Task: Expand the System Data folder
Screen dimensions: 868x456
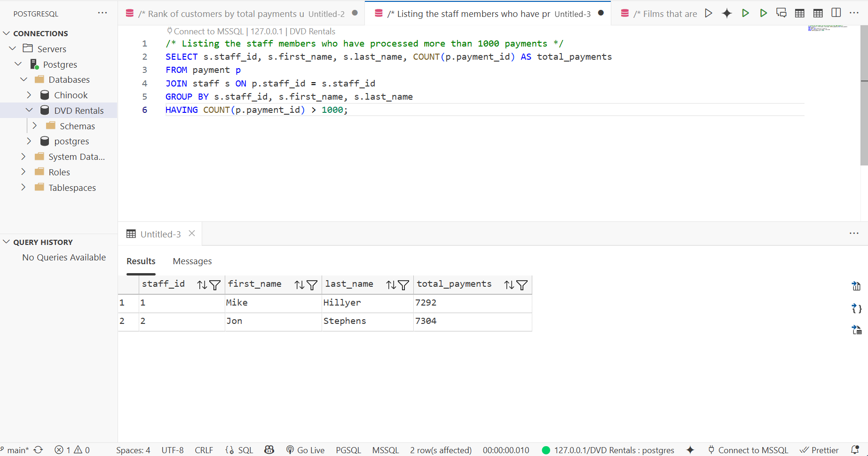Action: pos(24,157)
